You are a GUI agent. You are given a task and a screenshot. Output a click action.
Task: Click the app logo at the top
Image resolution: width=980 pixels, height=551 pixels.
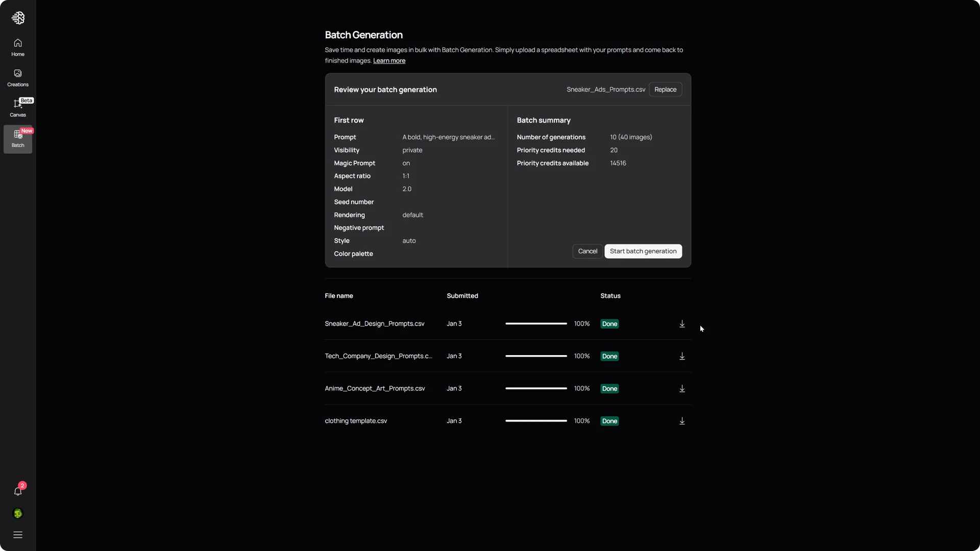(x=18, y=17)
